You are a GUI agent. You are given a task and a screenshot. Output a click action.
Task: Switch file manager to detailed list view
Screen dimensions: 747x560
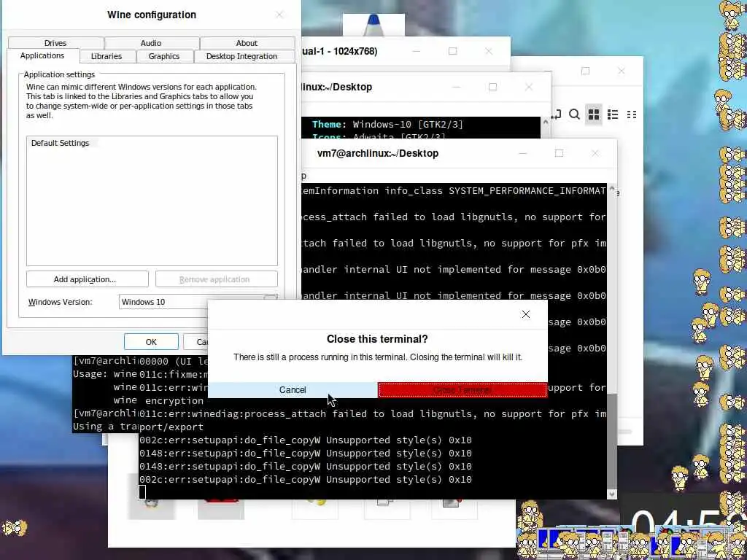(x=613, y=114)
